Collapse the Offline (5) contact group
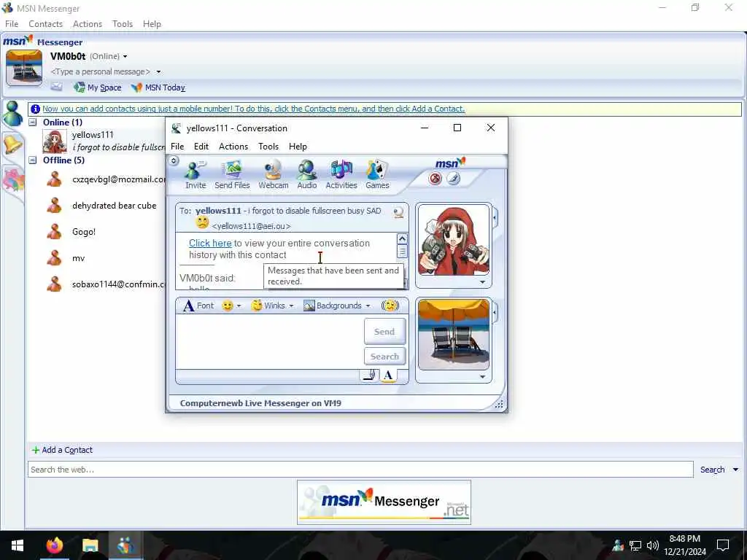The width and height of the screenshot is (747, 560). pyautogui.click(x=32, y=160)
